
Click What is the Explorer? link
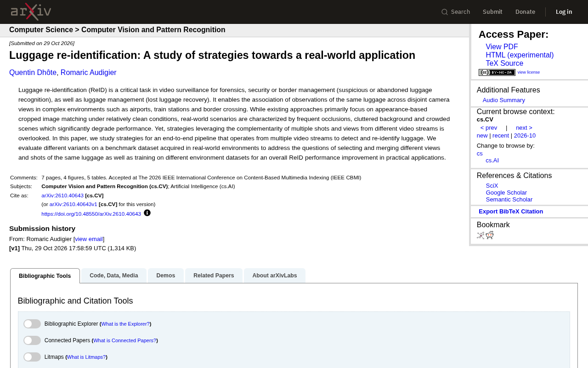pyautogui.click(x=125, y=324)
